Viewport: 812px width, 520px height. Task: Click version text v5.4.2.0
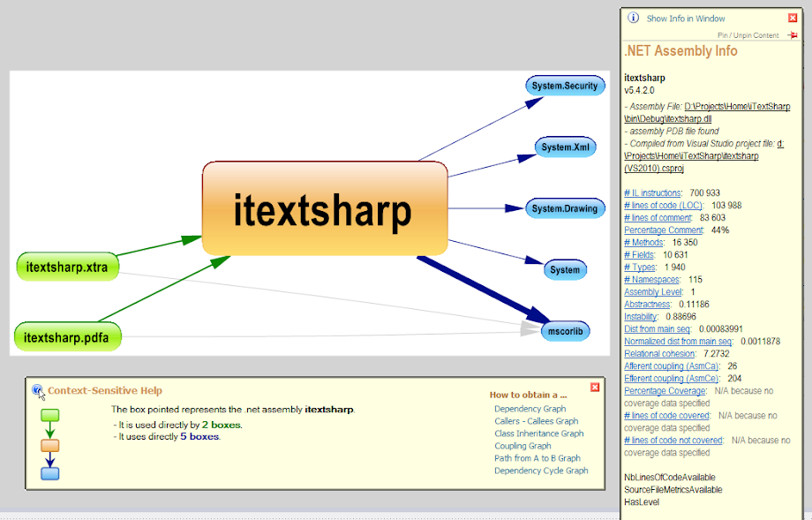tap(639, 91)
